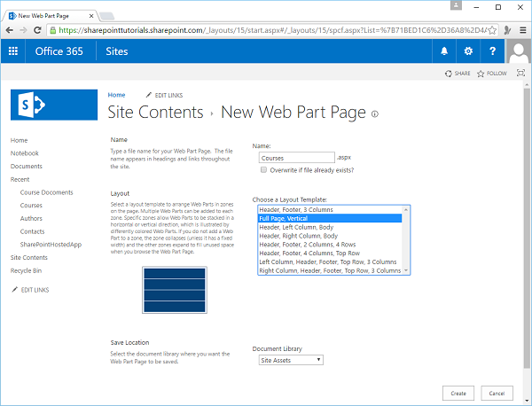
Task: Check Overwrite if file already exists
Action: point(263,168)
